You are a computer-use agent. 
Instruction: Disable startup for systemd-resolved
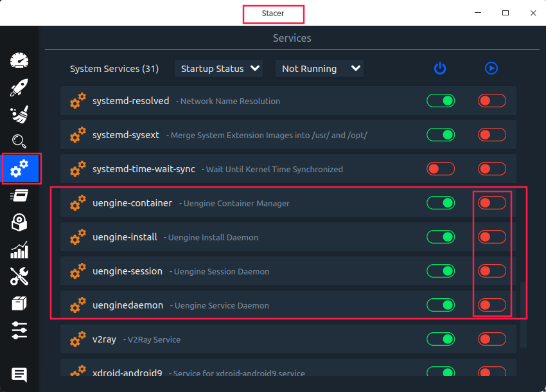[x=441, y=101]
